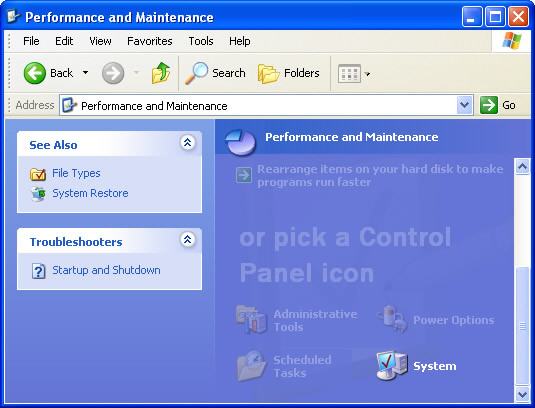Click the Windows flag logo
This screenshot has height=408, width=535.
pos(511,41)
